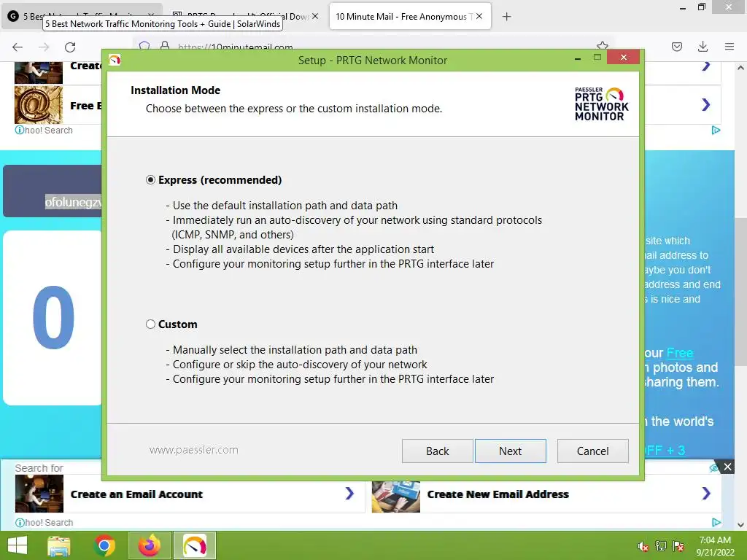Viewport: 747px width, 560px height.
Task: Open Google Chrome from the taskbar
Action: tap(104, 545)
